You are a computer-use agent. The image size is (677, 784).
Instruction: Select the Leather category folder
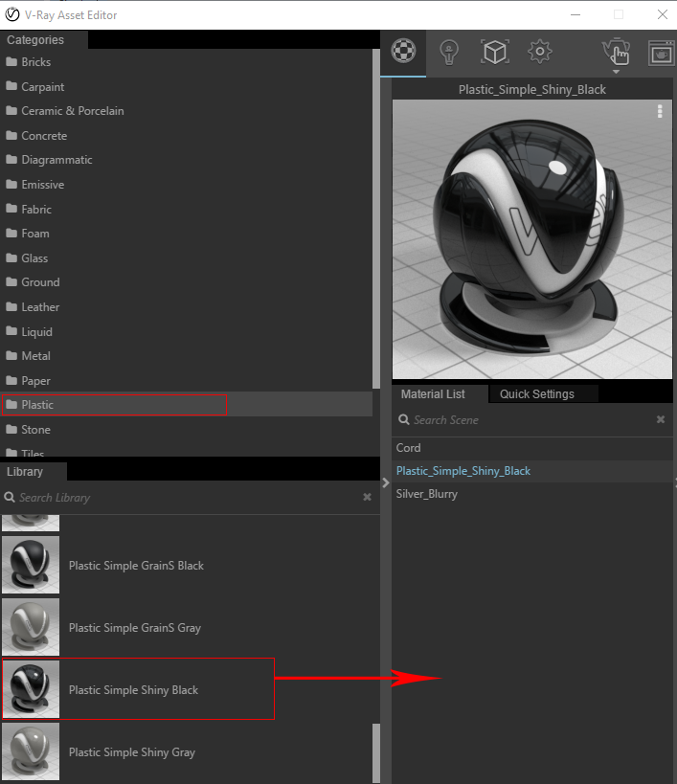click(187, 307)
